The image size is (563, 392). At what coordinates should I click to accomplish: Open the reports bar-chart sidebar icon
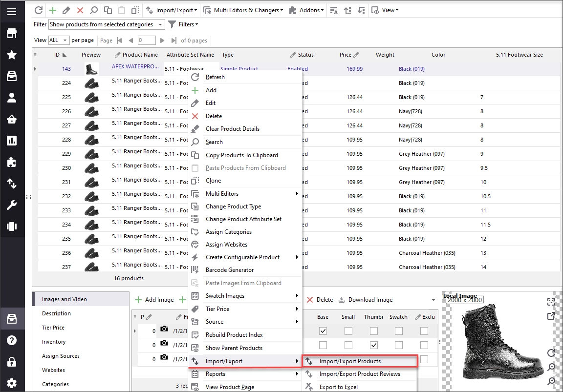pyautogui.click(x=12, y=141)
